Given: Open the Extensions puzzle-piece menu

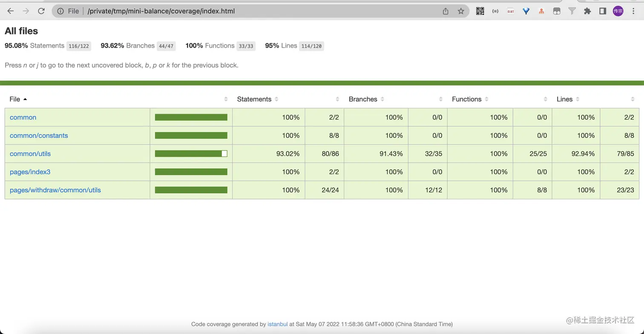Looking at the screenshot, I should click(587, 11).
